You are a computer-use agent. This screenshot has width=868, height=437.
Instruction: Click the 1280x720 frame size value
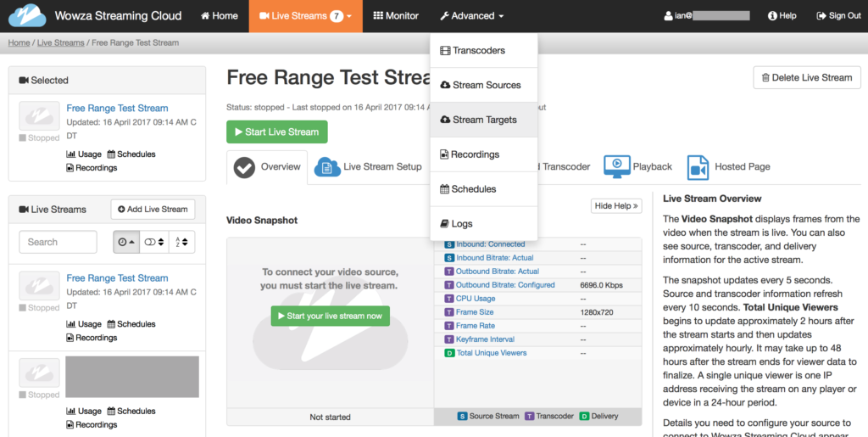[597, 312]
